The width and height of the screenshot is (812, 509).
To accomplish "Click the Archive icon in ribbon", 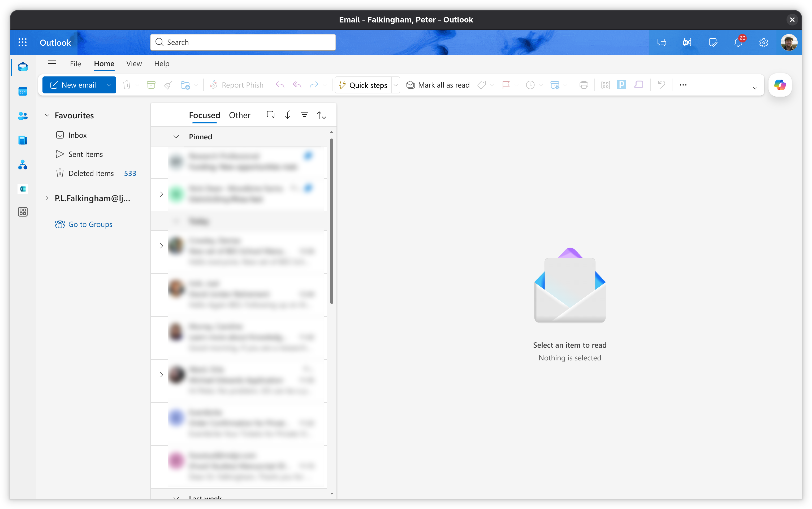I will 151,85.
